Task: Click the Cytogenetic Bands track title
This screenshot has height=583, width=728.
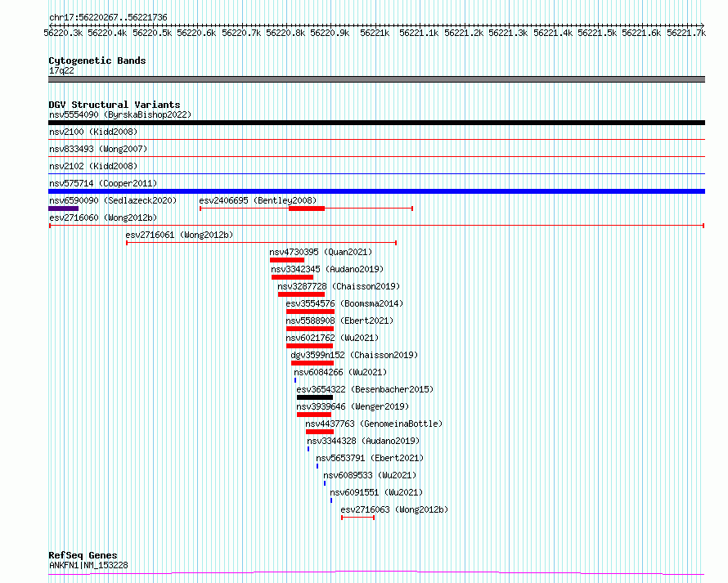Action: [97, 61]
